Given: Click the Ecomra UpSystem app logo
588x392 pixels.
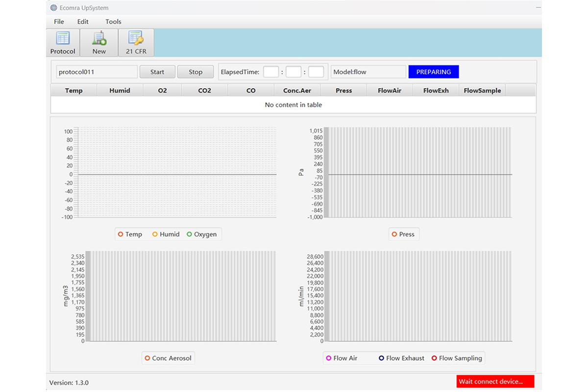Looking at the screenshot, I should 54,7.
